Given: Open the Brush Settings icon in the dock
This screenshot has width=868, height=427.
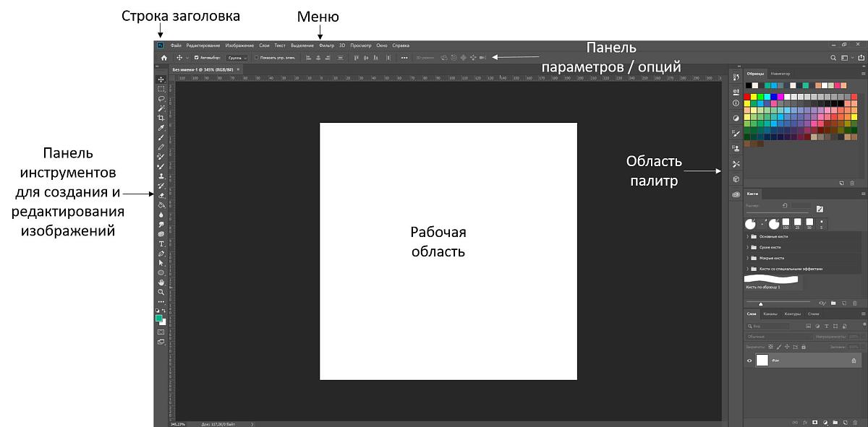Looking at the screenshot, I should tap(736, 134).
